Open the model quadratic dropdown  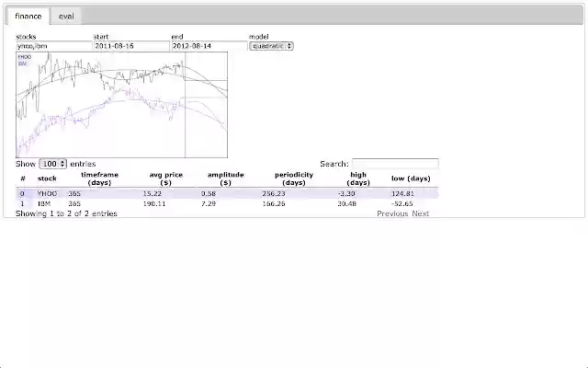271,45
